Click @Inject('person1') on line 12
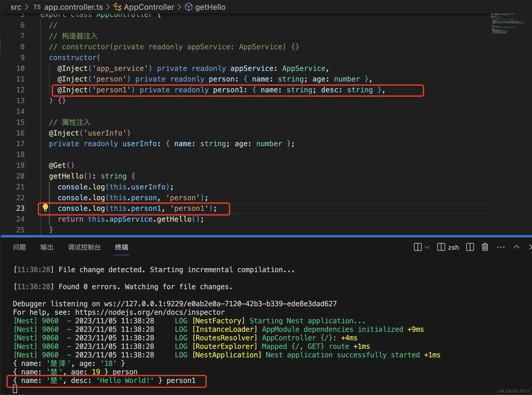 [x=96, y=90]
